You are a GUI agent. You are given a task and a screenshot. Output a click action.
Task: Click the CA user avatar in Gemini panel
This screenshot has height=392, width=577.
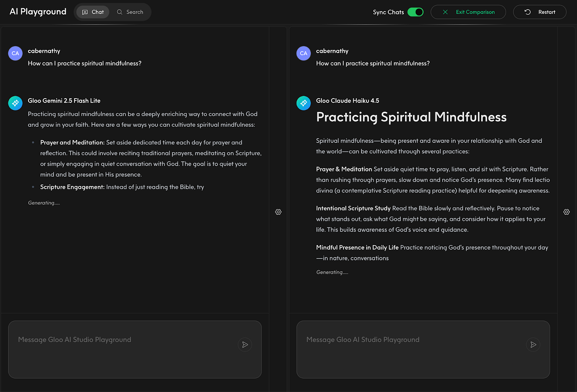click(15, 53)
